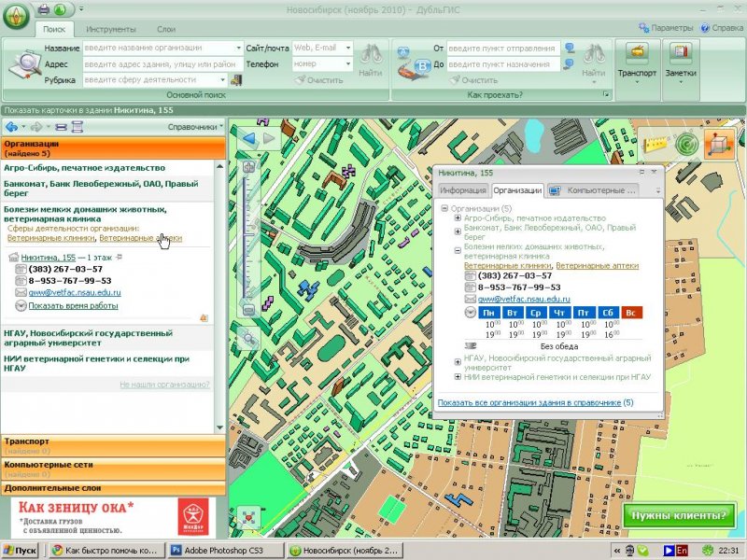
Task: Zoom in with the map plus button
Action: point(248,167)
